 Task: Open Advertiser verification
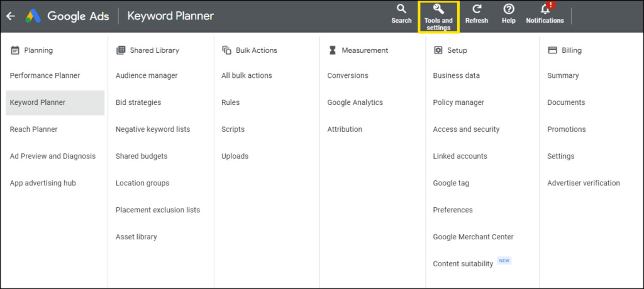coord(584,183)
